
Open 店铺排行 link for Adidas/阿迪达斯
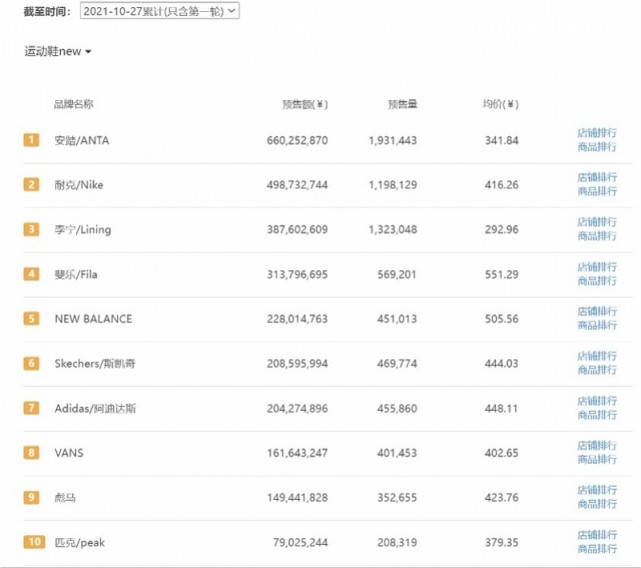[597, 401]
